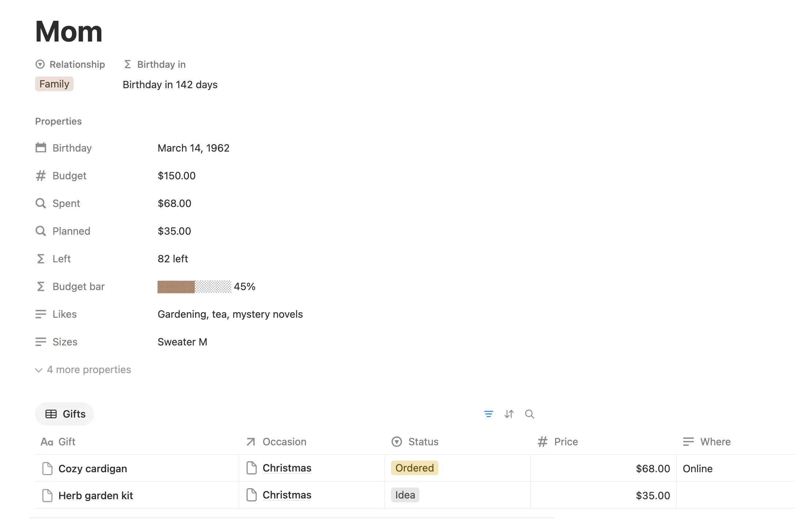This screenshot has width=795, height=532.
Task: Click the sigma icon beside Budget bar
Action: pyautogui.click(x=41, y=286)
